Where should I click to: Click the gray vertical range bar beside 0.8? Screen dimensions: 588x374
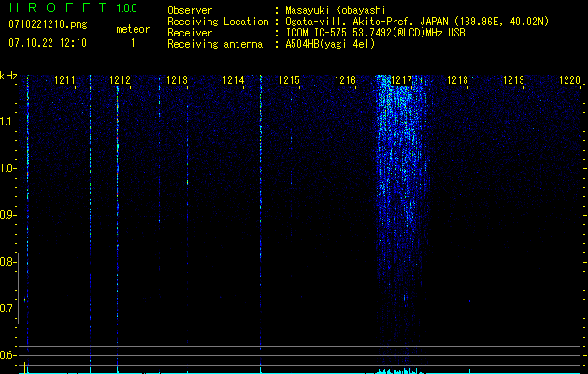(18, 288)
